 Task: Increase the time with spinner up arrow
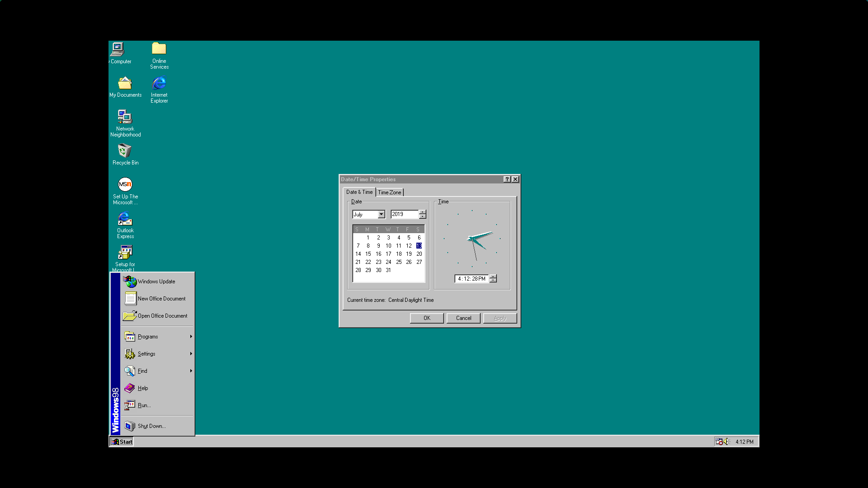(x=493, y=277)
